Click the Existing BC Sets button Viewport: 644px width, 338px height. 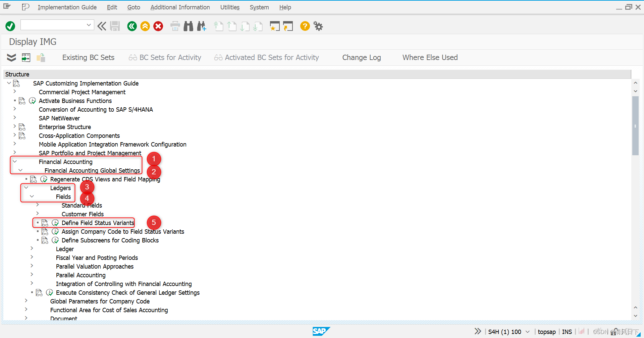[88, 58]
